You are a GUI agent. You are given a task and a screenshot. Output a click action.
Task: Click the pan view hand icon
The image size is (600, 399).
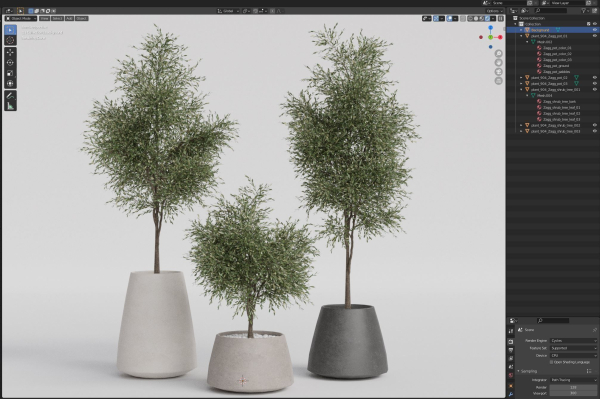(498, 63)
